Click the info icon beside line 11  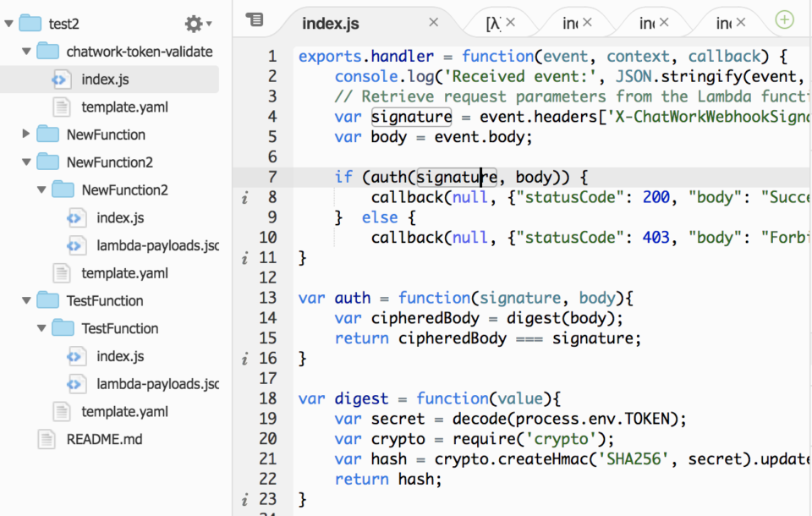(x=245, y=257)
